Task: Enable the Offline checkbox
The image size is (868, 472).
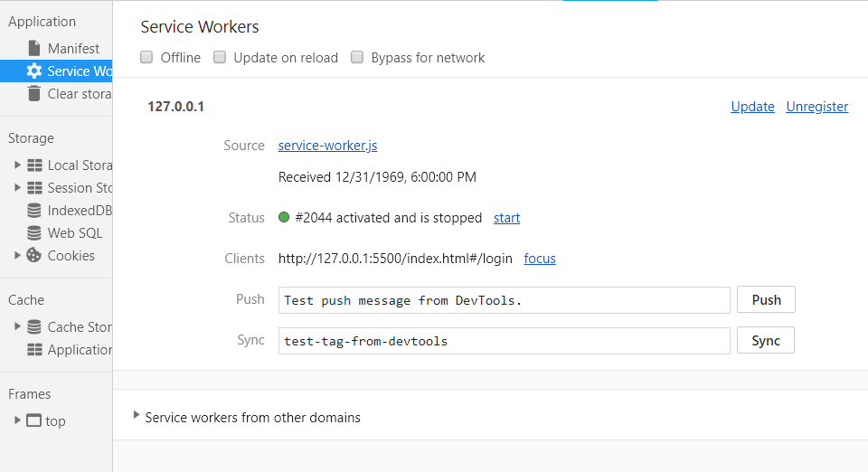Action: click(x=146, y=57)
